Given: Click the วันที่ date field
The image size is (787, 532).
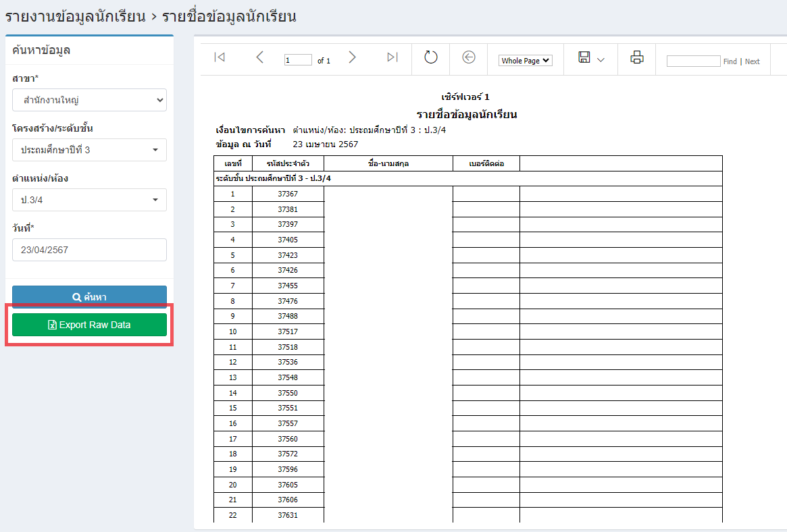Looking at the screenshot, I should [89, 250].
